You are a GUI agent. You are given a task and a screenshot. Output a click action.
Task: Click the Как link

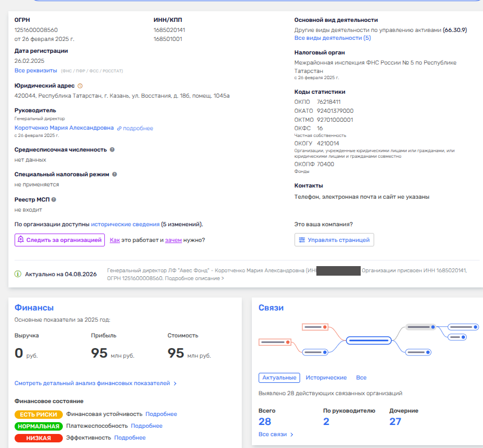[x=114, y=240]
